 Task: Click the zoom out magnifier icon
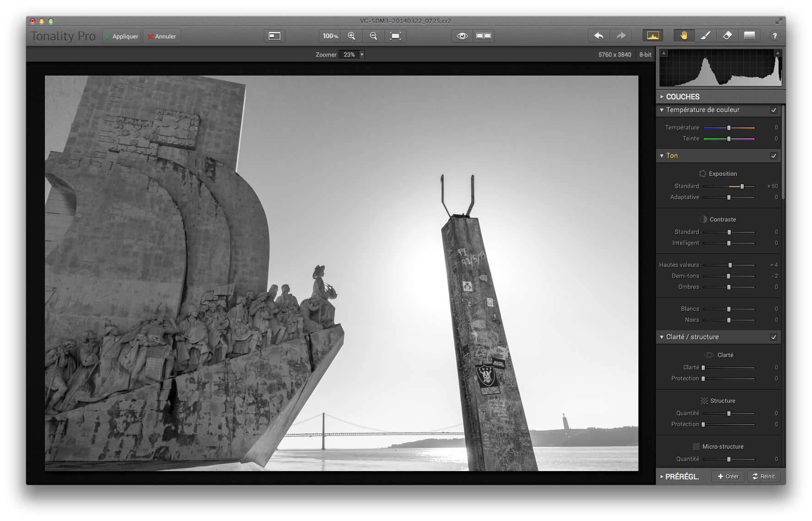point(373,36)
